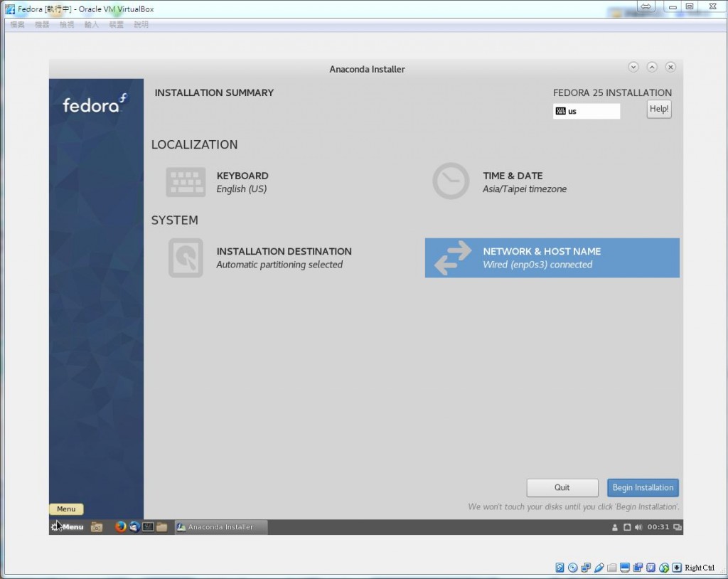The height and width of the screenshot is (579, 728).
Task: Open the folder launcher next to terminal
Action: [161, 527]
